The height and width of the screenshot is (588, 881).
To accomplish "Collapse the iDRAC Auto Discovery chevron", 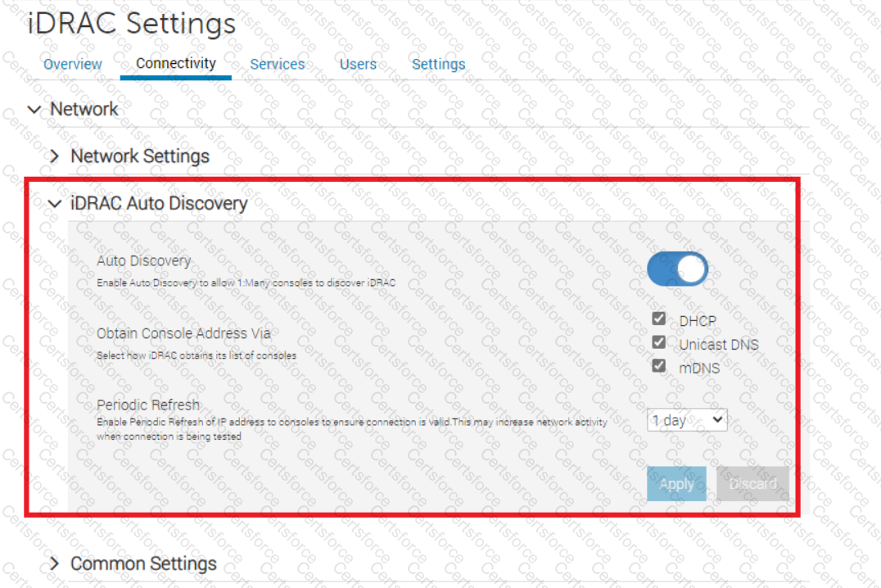I will point(55,203).
